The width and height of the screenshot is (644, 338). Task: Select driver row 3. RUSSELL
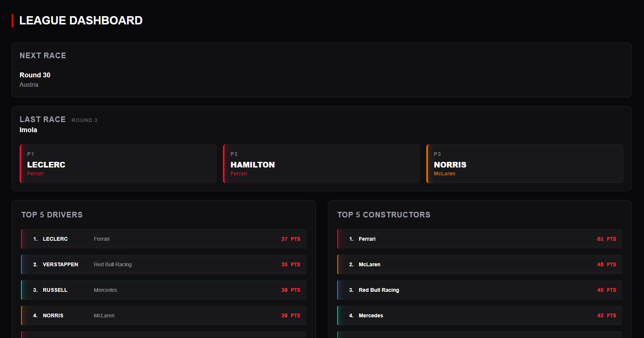coord(164,290)
